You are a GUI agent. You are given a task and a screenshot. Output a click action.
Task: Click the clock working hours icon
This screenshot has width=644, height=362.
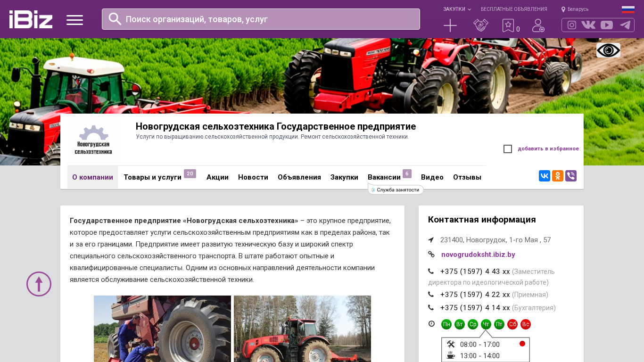(x=431, y=324)
